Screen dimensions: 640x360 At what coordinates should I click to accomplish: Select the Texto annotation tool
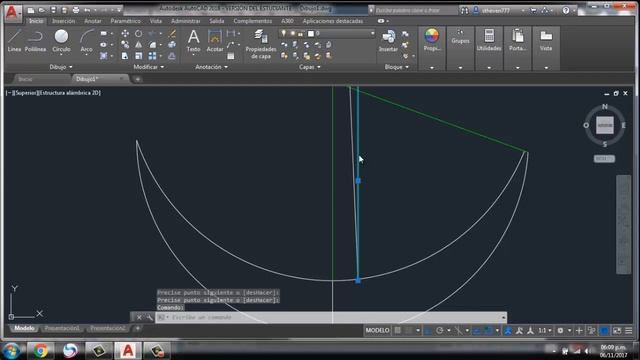pos(193,41)
